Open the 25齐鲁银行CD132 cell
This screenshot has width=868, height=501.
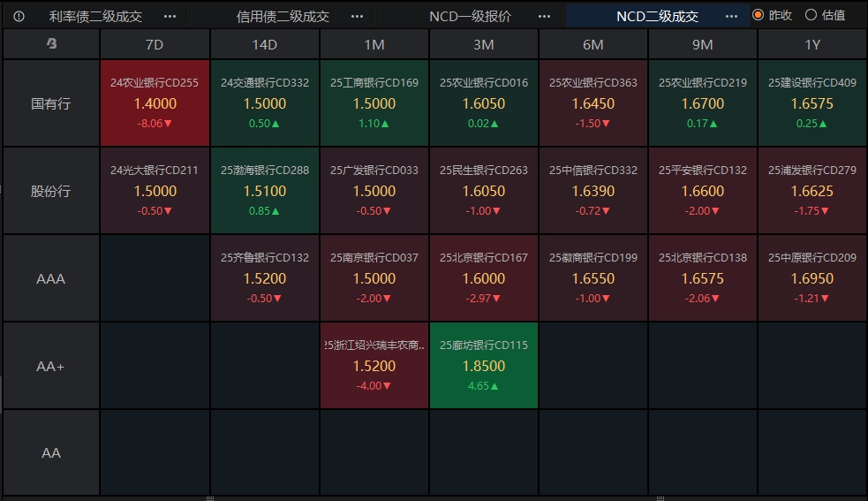pyautogui.click(x=265, y=278)
